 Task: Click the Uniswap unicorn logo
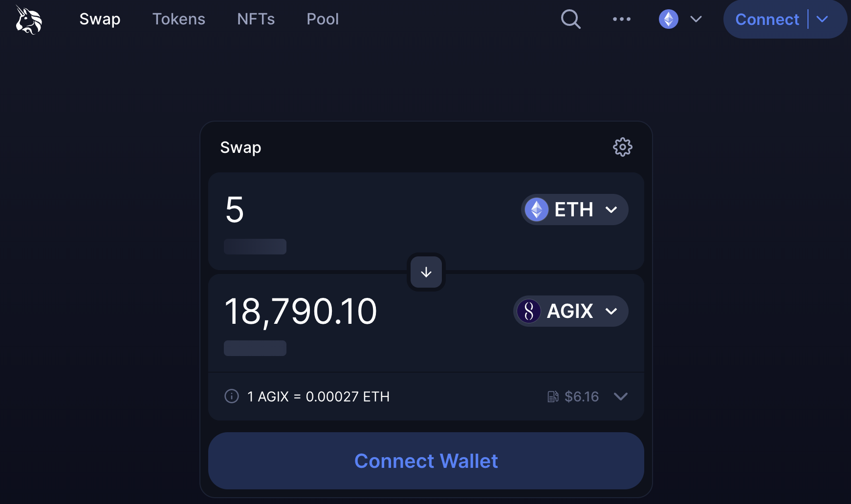(29, 20)
